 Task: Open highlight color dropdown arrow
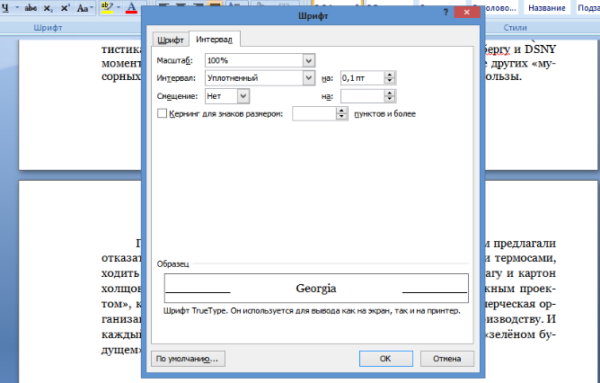click(119, 8)
